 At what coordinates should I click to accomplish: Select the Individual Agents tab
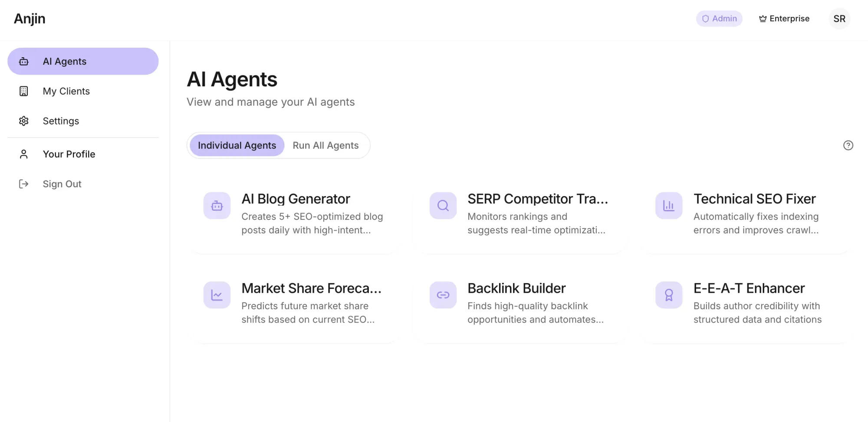coord(237,145)
